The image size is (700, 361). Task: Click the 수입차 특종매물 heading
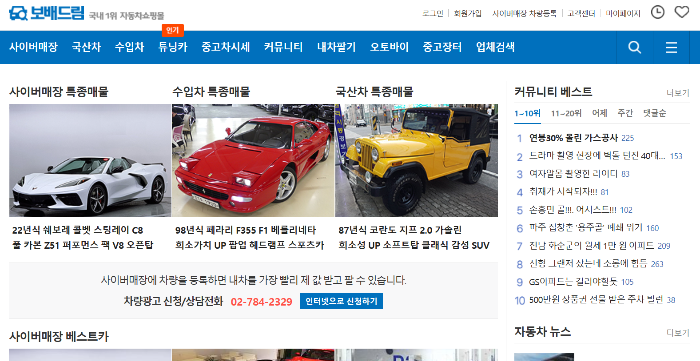click(x=211, y=92)
